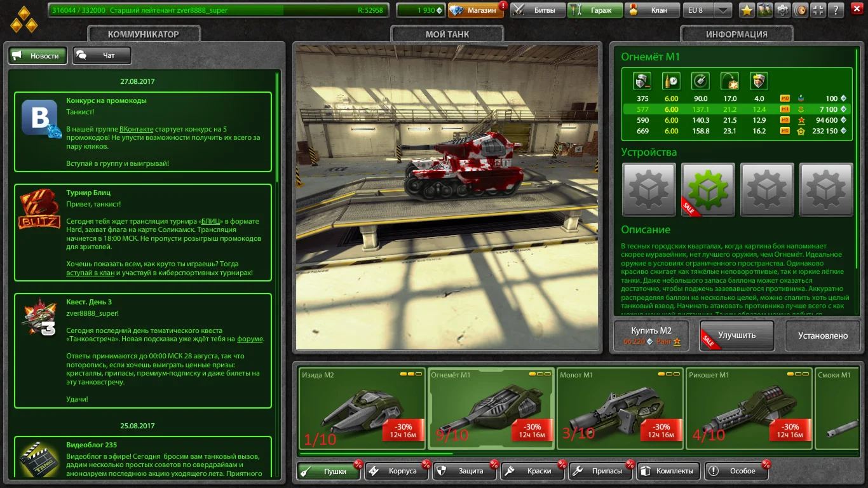Click the M2 modification badge
The height and width of the screenshot is (488, 868).
[785, 120]
